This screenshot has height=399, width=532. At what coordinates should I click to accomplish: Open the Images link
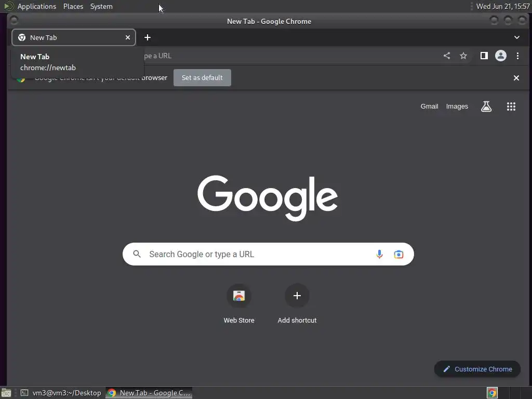pyautogui.click(x=457, y=106)
